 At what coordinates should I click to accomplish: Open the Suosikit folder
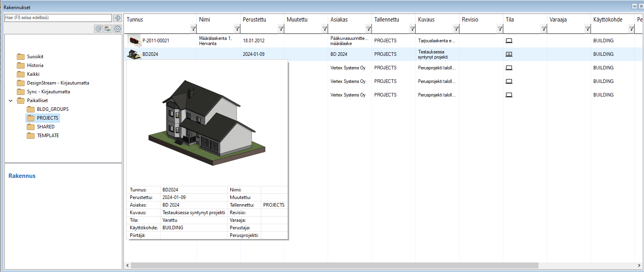coord(35,57)
